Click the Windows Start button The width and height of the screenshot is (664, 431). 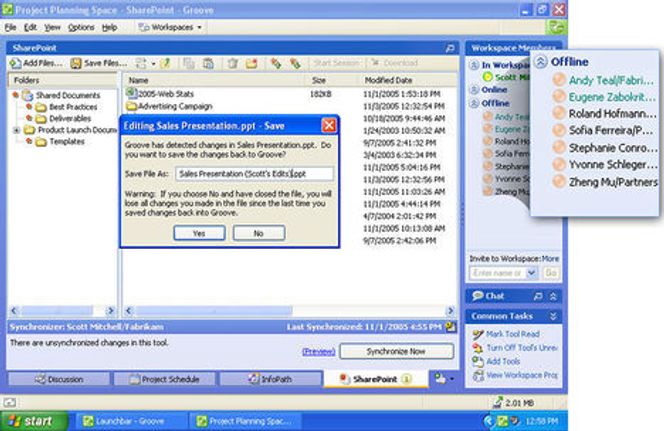point(33,421)
